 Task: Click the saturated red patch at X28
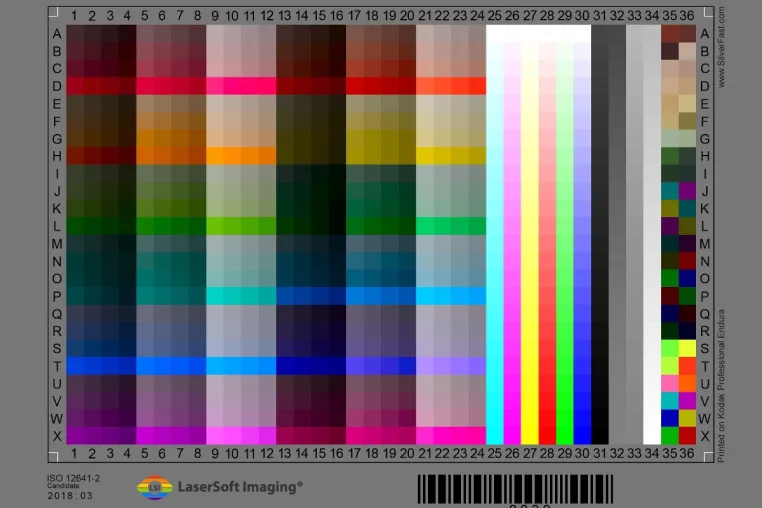[547, 436]
